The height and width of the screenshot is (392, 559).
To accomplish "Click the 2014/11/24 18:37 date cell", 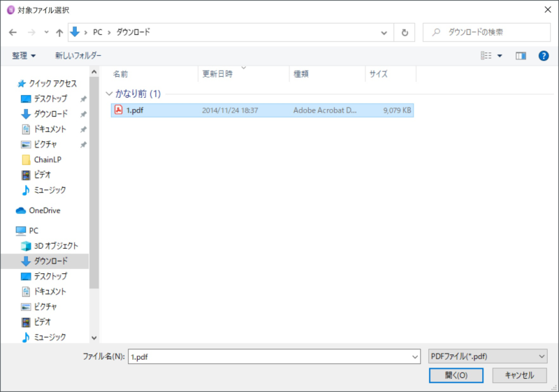I will [x=230, y=110].
